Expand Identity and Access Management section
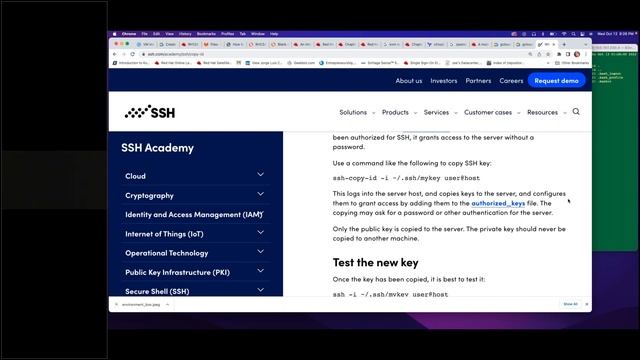 click(x=261, y=213)
